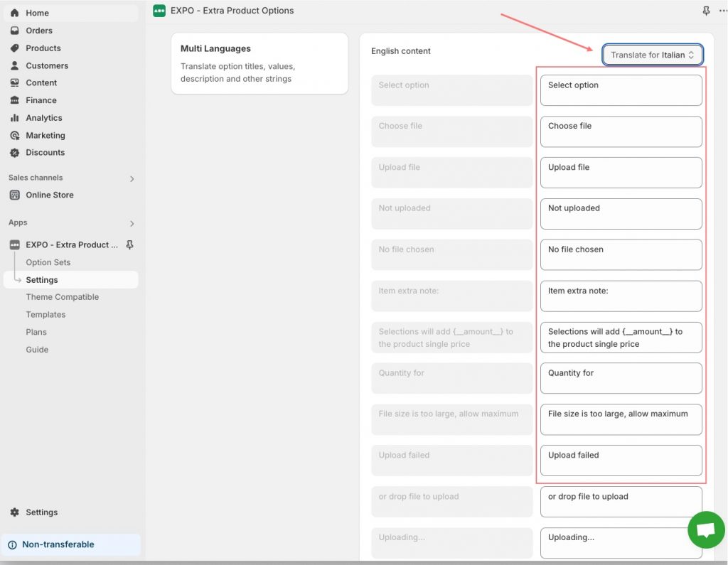Click 'EXPO - Extra Product Options' header title
This screenshot has width=728, height=565.
coord(232,11)
